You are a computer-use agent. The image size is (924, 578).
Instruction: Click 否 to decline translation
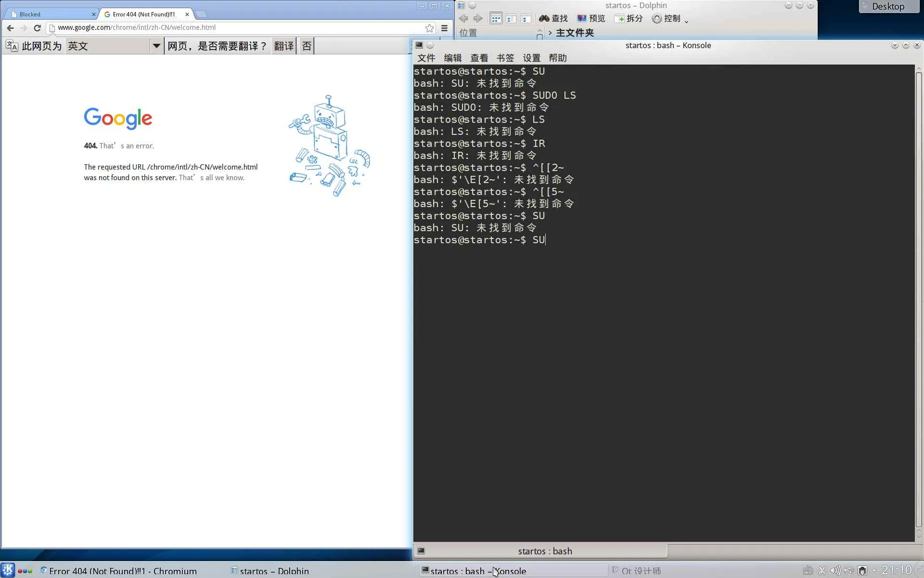[307, 46]
